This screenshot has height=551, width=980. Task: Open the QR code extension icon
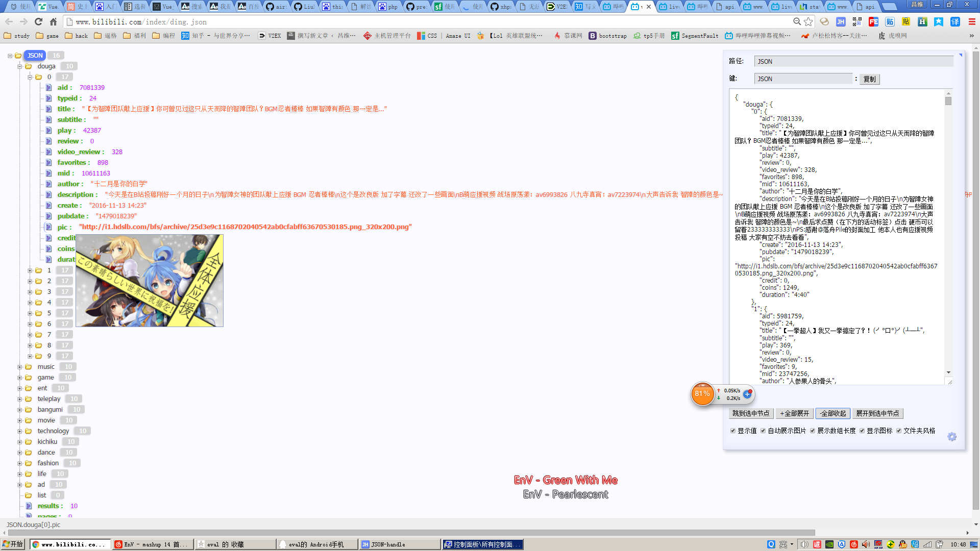(857, 22)
